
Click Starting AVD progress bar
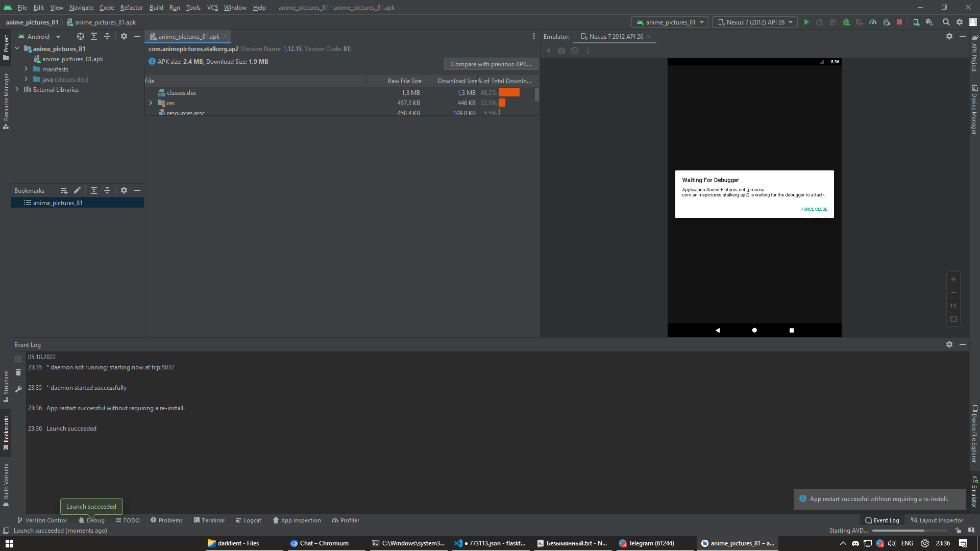[910, 531]
